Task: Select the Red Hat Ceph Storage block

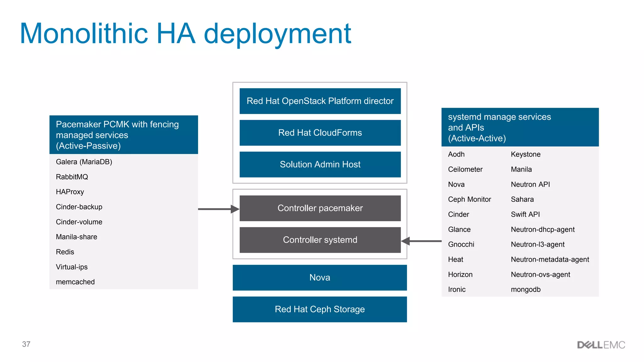Action: coord(319,310)
